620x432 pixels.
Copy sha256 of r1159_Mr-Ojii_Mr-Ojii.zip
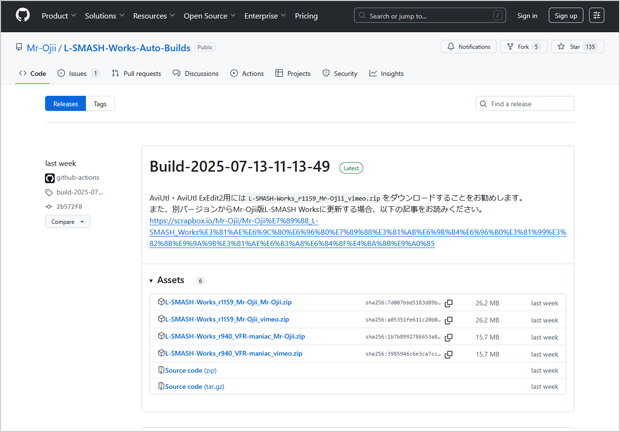point(448,303)
